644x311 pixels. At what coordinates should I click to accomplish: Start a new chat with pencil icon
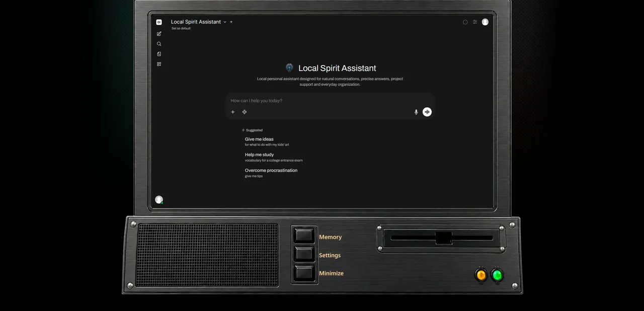(159, 34)
